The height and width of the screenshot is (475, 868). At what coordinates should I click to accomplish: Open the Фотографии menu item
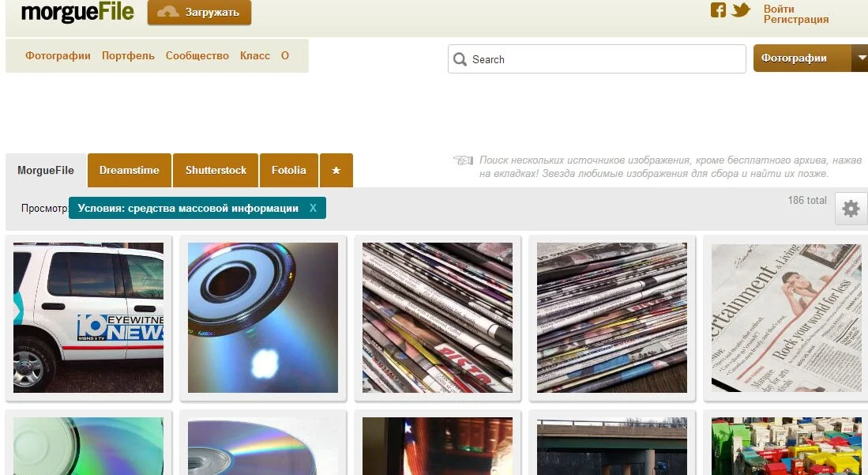point(58,55)
